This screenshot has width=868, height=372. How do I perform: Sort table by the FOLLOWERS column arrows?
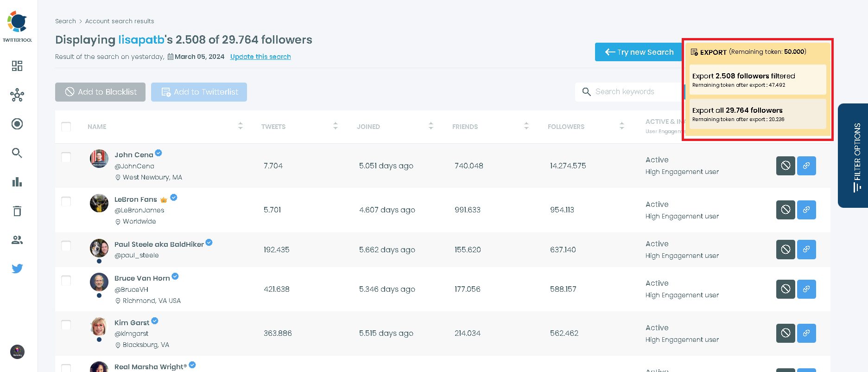(x=622, y=126)
